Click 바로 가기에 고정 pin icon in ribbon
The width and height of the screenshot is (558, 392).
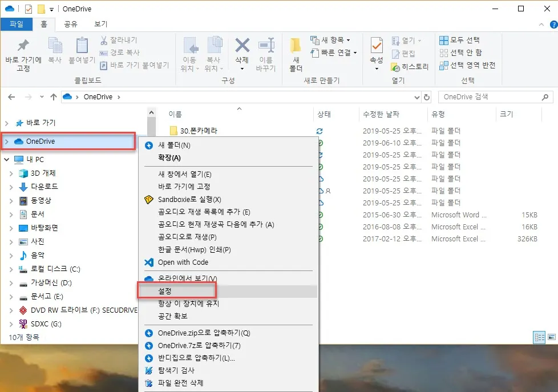23,47
